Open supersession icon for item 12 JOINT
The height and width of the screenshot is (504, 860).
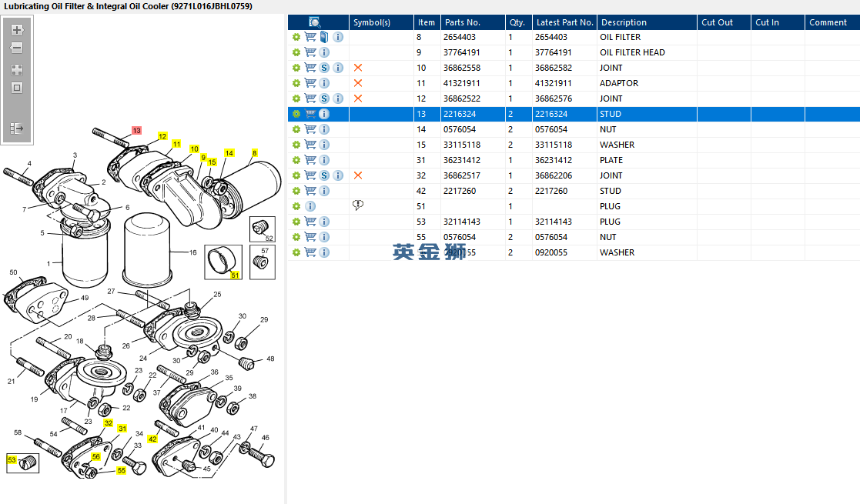pyautogui.click(x=324, y=98)
